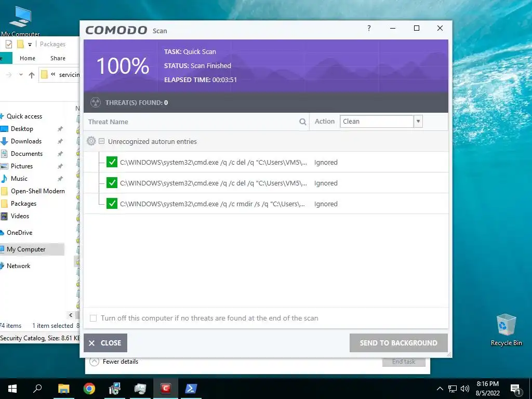Enable turn off computer after scan
Image resolution: width=532 pixels, height=399 pixels.
click(x=93, y=318)
